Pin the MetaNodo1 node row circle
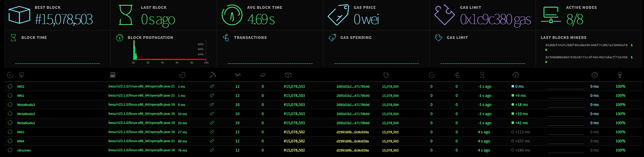 point(10,123)
